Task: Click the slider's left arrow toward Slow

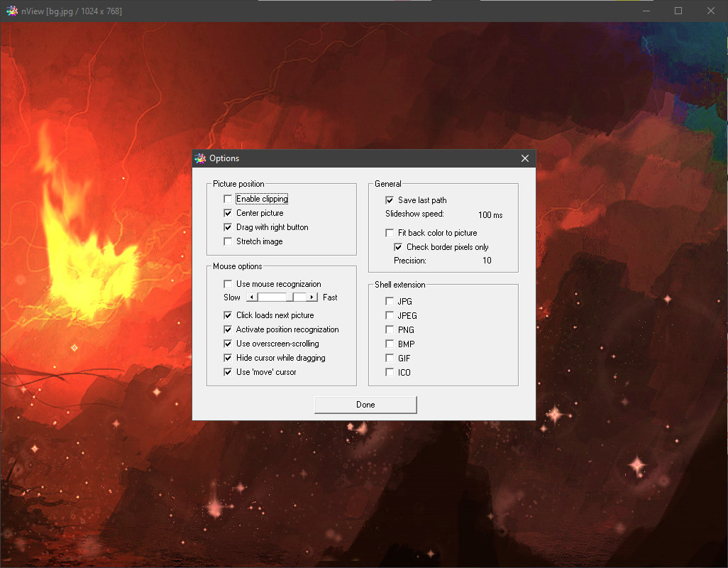Action: tap(250, 297)
